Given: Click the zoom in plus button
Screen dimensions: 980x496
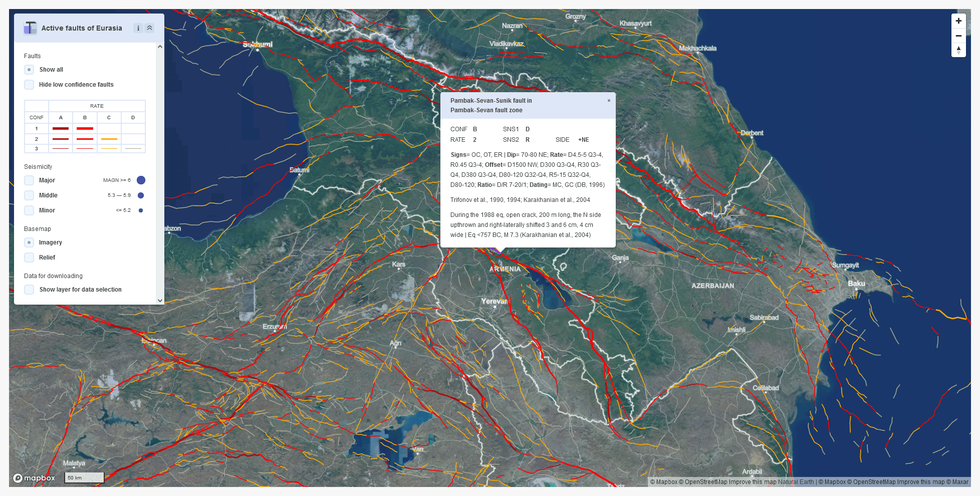Looking at the screenshot, I should [958, 21].
